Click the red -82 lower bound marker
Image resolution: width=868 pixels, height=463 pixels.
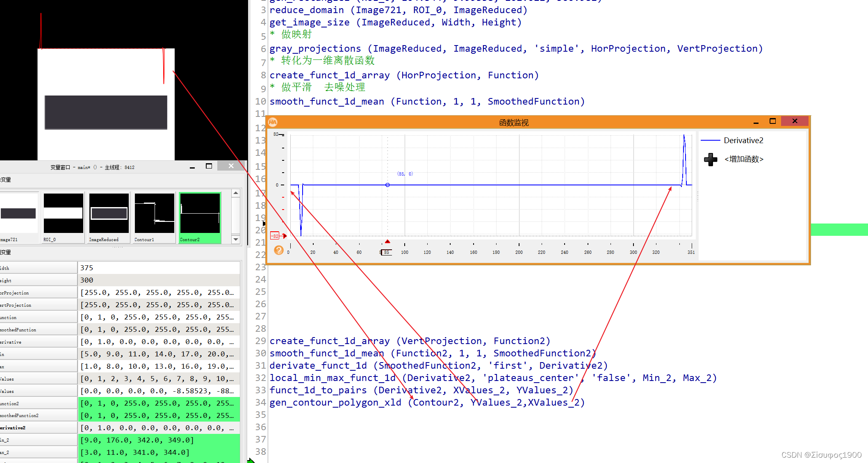pyautogui.click(x=275, y=236)
